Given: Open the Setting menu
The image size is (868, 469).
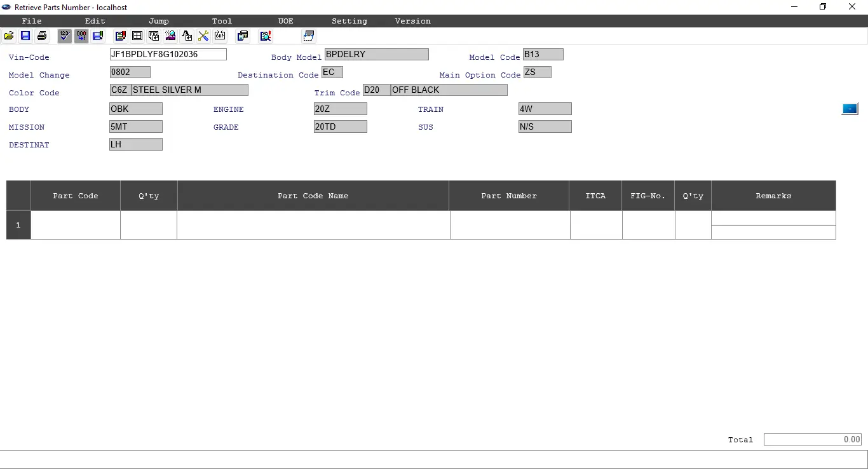Looking at the screenshot, I should [349, 21].
